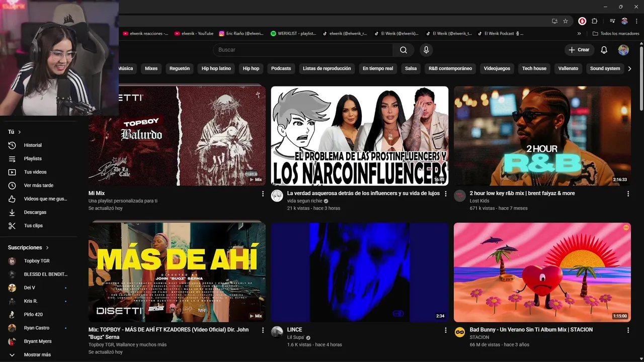This screenshot has height=362, width=644.
Task: Select the Hip hop latino chip
Action: click(x=216, y=68)
